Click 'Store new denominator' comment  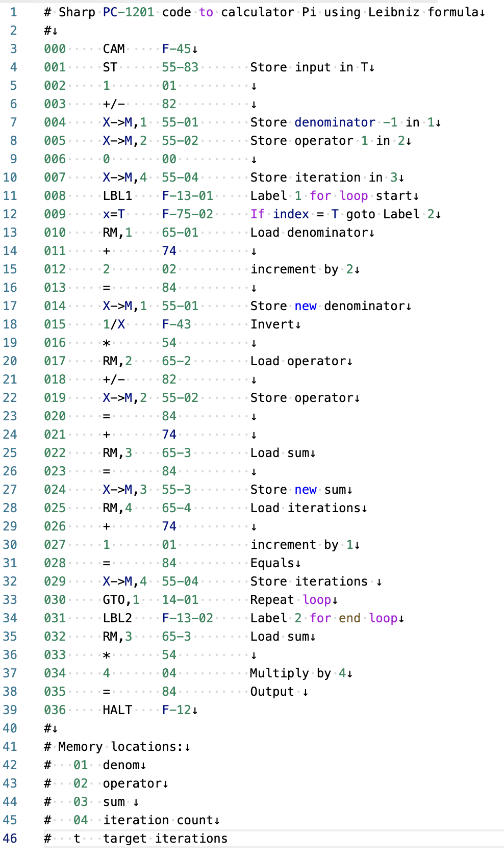tap(327, 306)
